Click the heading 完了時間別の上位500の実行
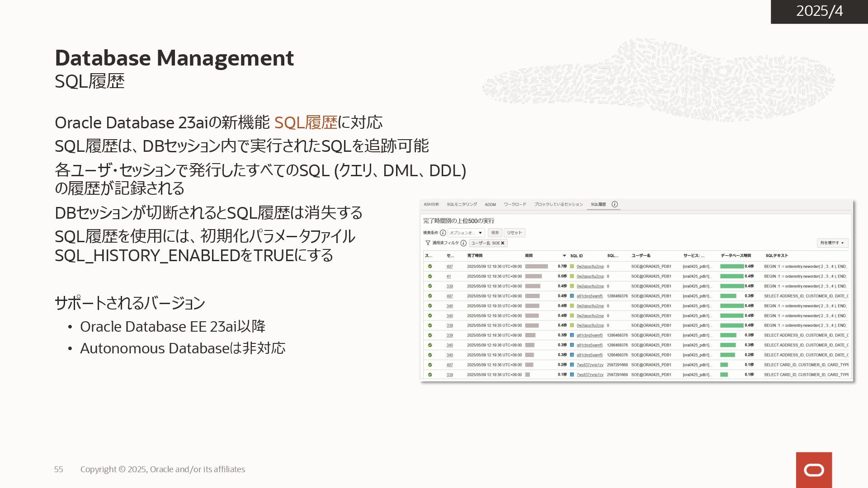Image resolution: width=868 pixels, height=488 pixels. (458, 221)
